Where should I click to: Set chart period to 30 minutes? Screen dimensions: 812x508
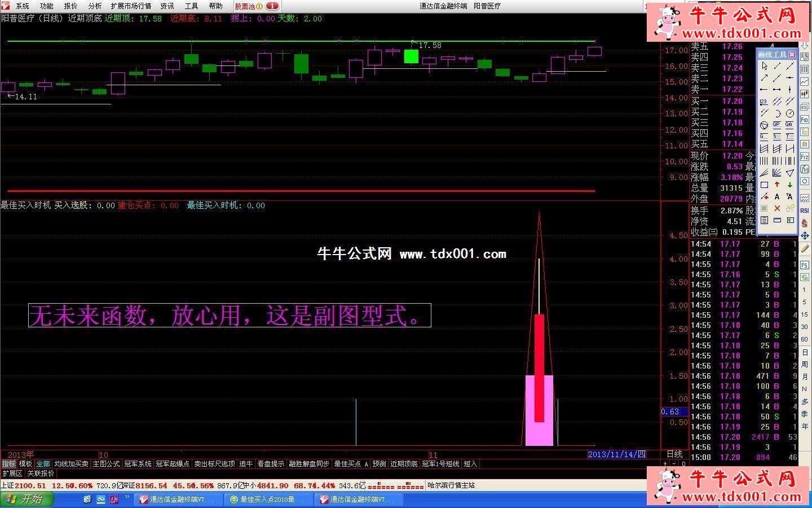pos(805,326)
